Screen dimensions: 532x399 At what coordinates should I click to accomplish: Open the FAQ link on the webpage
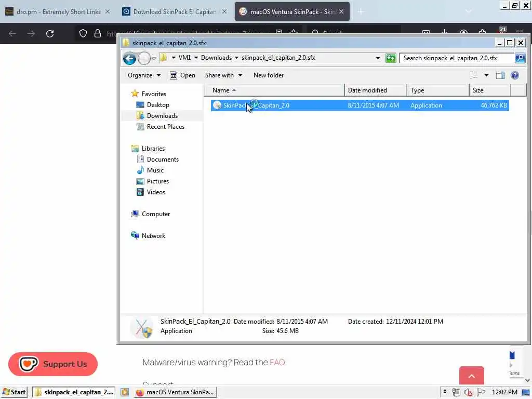tap(277, 362)
